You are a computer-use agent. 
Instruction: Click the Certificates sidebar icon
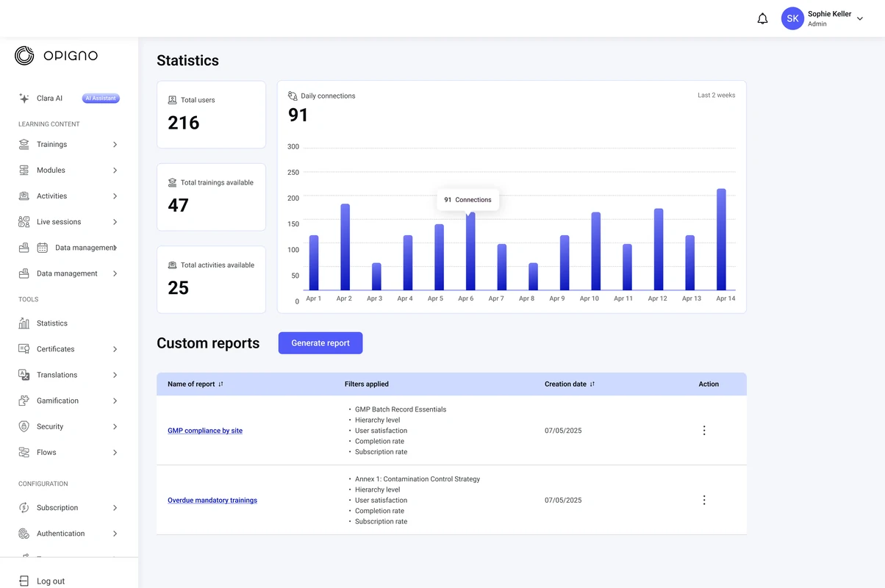24,349
